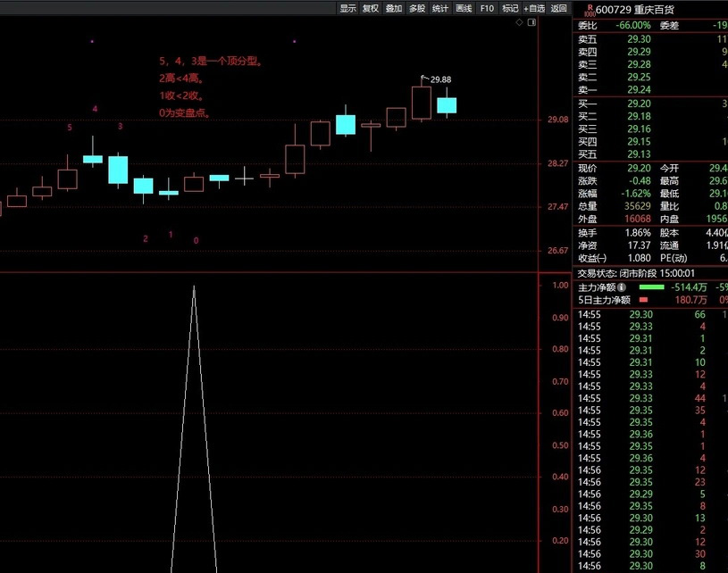This screenshot has width=728, height=573.
Task: Open the 叠加 overlay menu
Action: point(394,8)
